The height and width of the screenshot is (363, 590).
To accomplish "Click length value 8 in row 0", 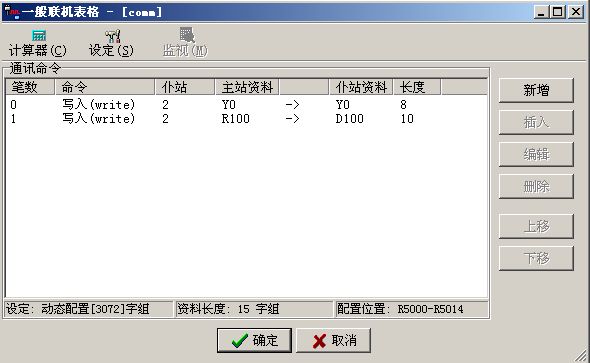I will [x=403, y=105].
